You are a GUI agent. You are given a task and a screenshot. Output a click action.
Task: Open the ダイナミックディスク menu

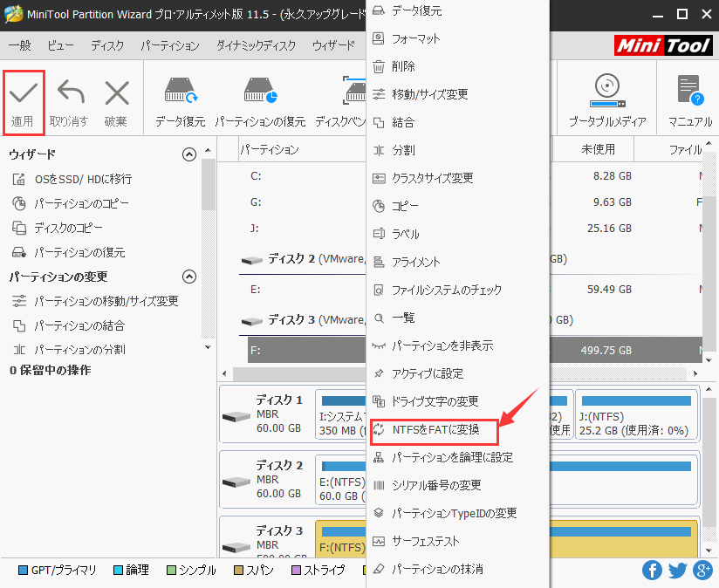257,45
